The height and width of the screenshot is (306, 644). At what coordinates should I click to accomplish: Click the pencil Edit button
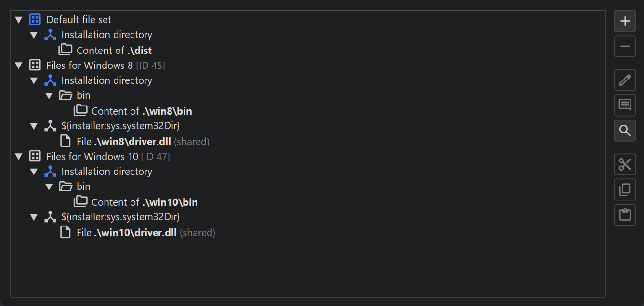625,80
